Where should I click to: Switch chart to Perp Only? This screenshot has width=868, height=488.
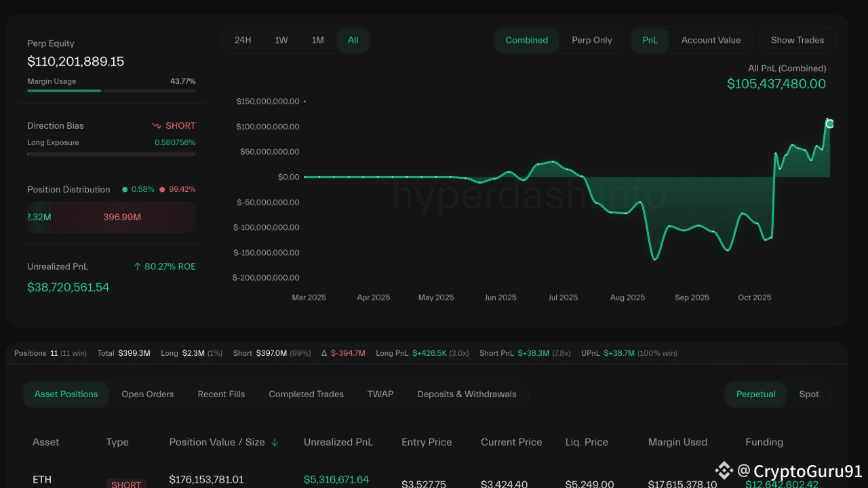(592, 40)
